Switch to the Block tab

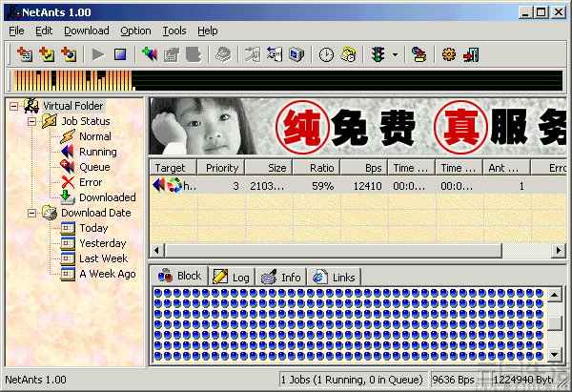(179, 276)
